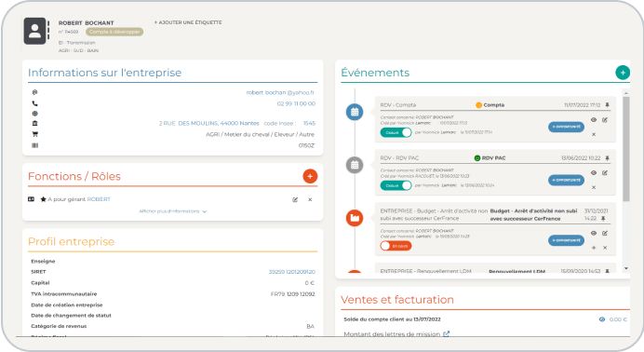Screen dimensions: 644x352
Task: View RDV - Compta event details via eye icon
Action: pos(594,120)
